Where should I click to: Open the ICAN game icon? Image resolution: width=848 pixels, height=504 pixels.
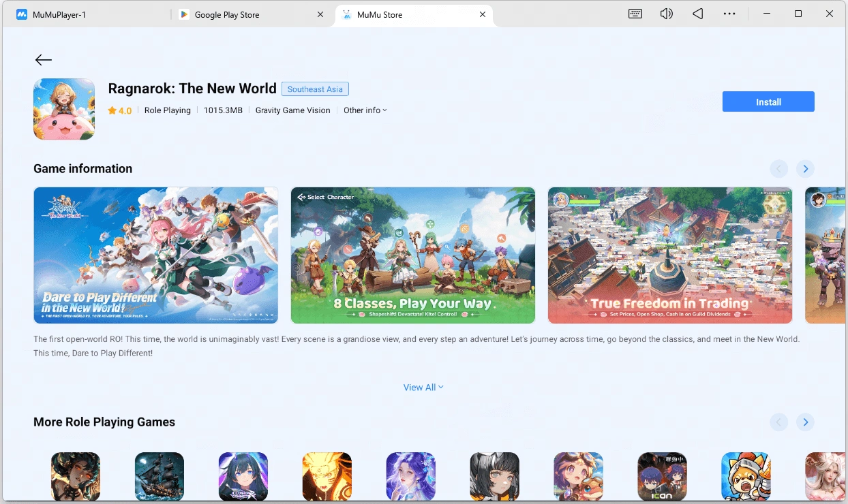click(x=663, y=477)
